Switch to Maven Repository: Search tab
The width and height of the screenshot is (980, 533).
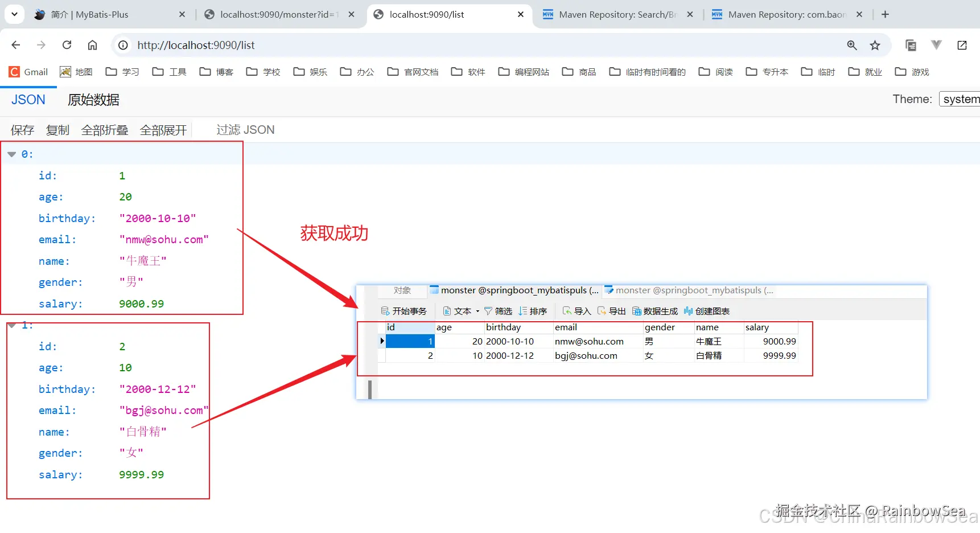click(617, 14)
